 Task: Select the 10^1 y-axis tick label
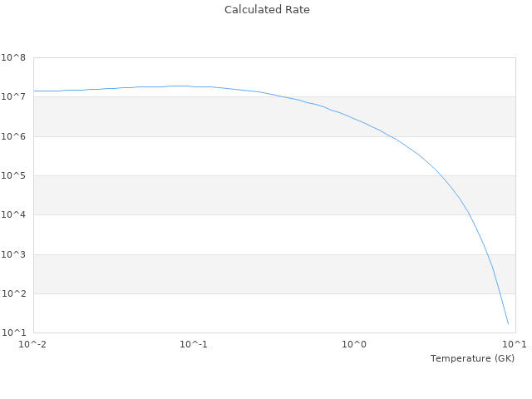tap(12, 333)
